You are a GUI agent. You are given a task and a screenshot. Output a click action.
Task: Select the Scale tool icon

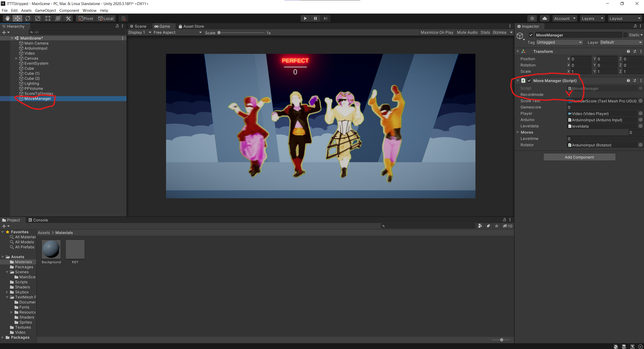38,18
